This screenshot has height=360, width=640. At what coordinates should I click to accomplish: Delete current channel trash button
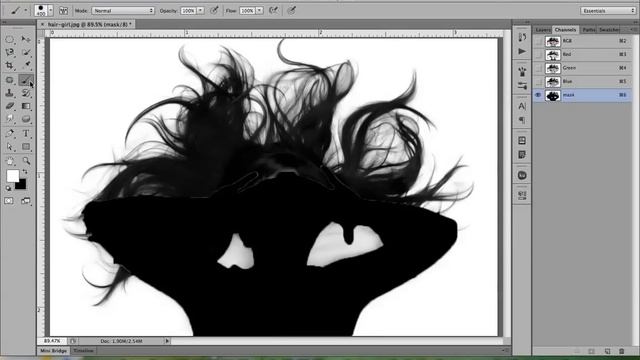point(622,351)
